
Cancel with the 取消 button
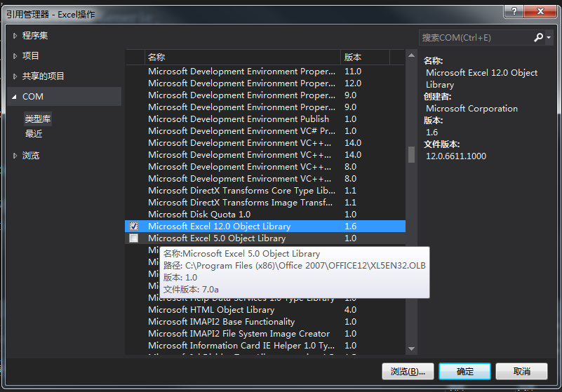coord(521,371)
